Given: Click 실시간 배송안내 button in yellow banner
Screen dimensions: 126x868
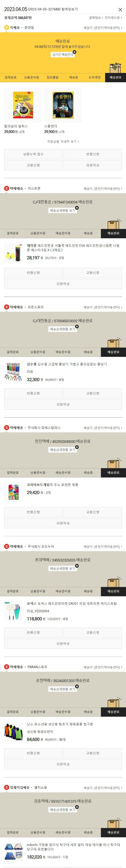Looking at the screenshot, I should [x=63, y=55].
